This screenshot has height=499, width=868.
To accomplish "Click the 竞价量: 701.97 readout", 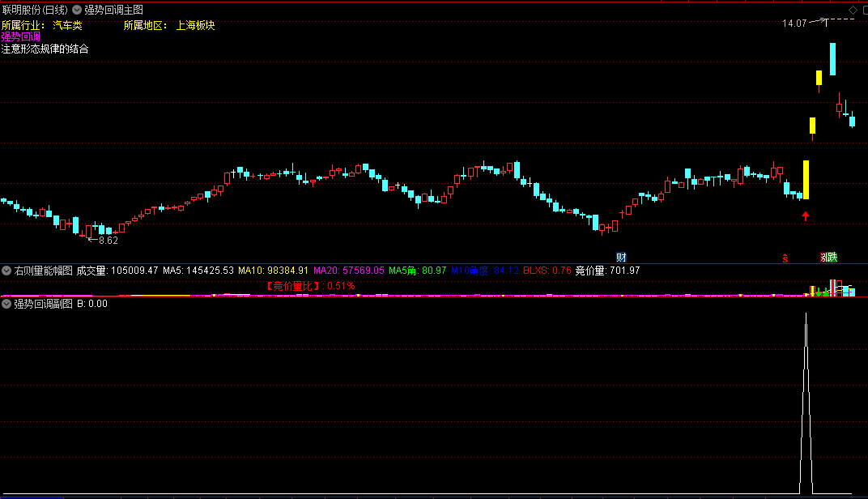I will click(x=607, y=271).
